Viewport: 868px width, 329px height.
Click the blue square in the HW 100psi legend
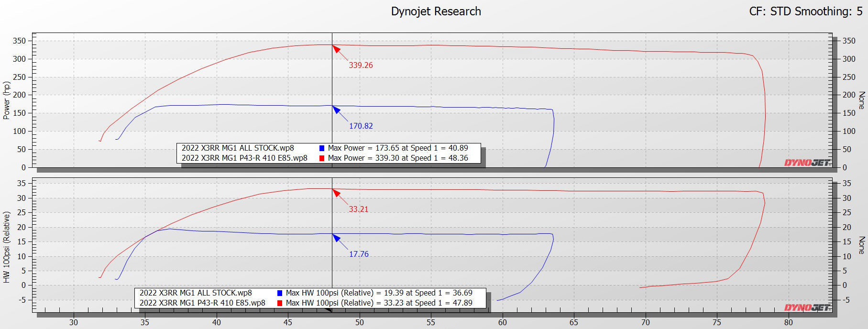pyautogui.click(x=280, y=293)
